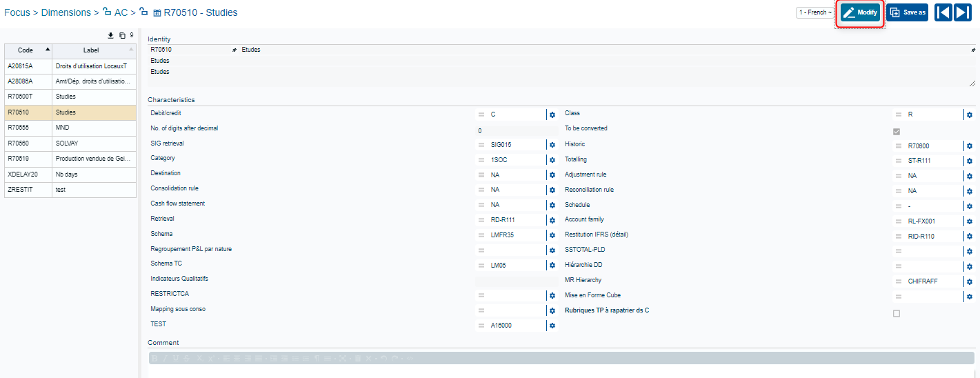Click the lock icon before AC

106,12
